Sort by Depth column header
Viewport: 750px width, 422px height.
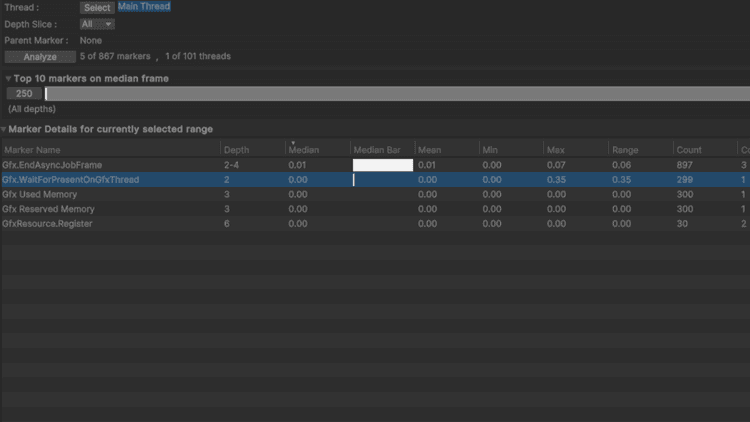tap(236, 150)
